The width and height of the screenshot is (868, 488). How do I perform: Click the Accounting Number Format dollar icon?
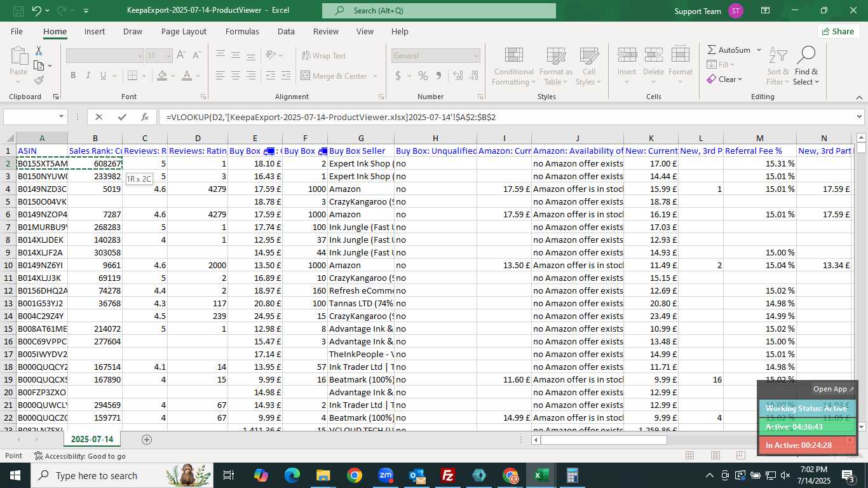pos(398,76)
